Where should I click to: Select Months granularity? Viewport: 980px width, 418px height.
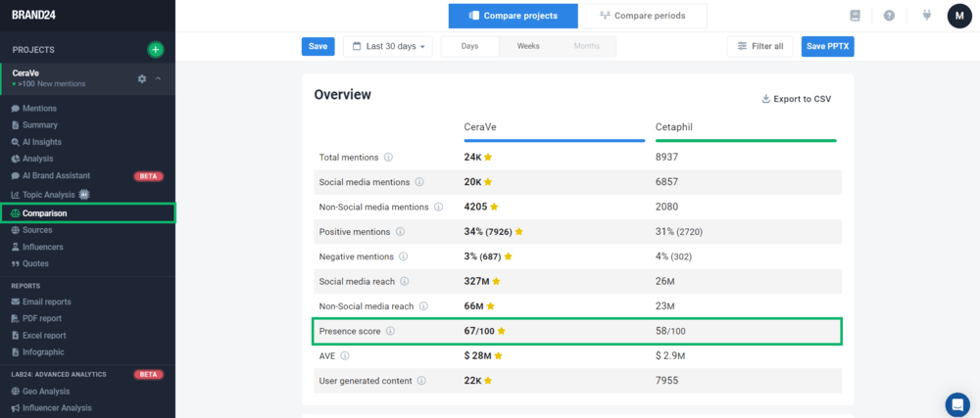(586, 46)
